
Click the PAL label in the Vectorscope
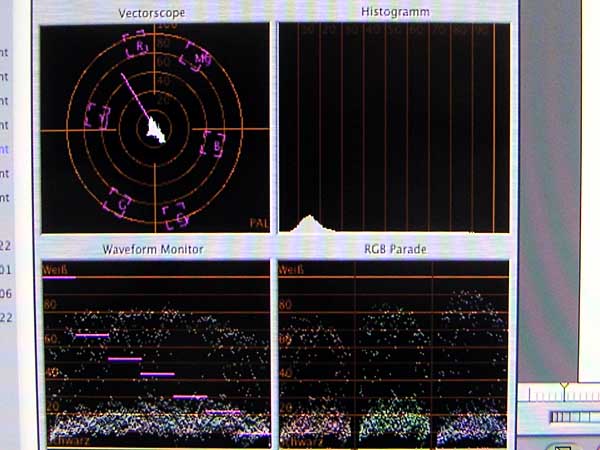[258, 223]
